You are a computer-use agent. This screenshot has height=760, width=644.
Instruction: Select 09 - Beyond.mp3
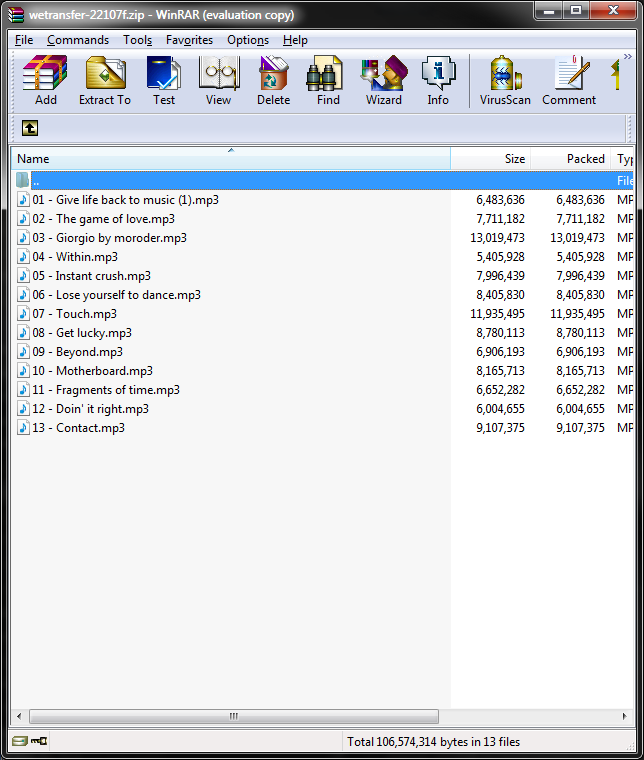tap(78, 351)
